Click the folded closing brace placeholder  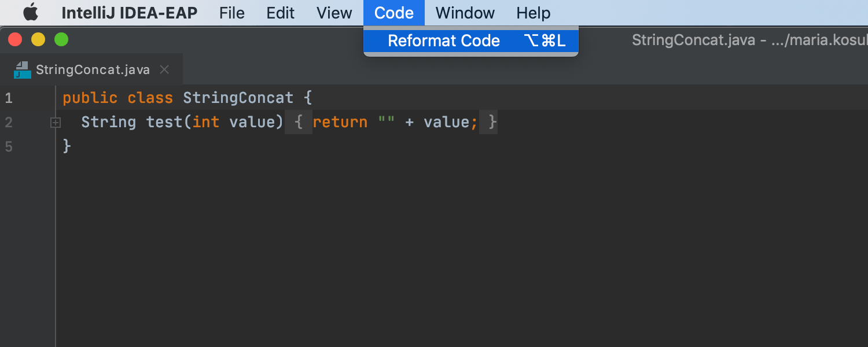click(x=492, y=122)
